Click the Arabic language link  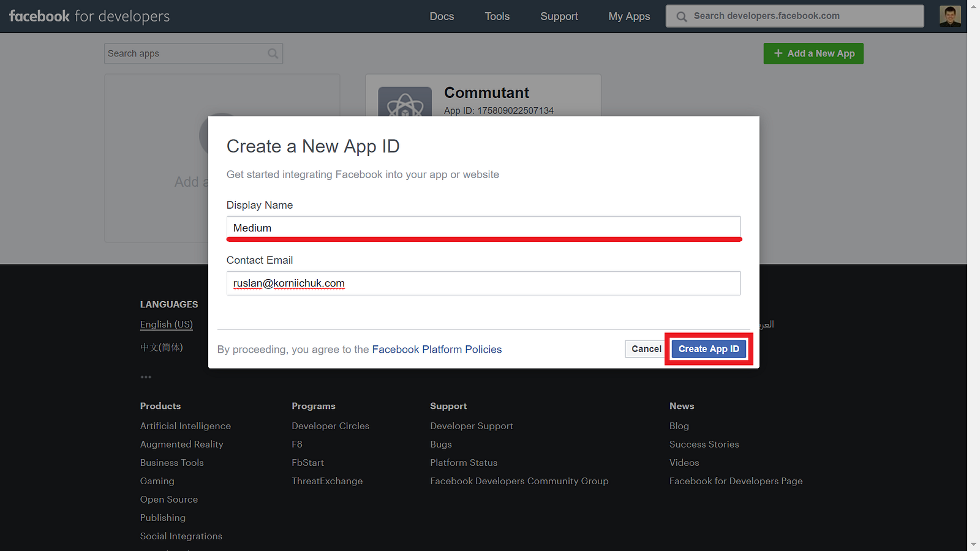coord(767,324)
